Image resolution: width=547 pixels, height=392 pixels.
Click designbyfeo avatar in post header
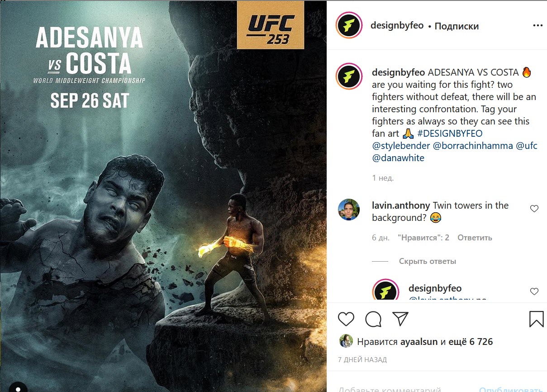tap(348, 26)
